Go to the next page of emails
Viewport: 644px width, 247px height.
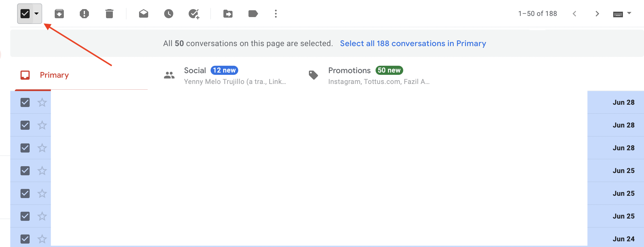(x=597, y=14)
